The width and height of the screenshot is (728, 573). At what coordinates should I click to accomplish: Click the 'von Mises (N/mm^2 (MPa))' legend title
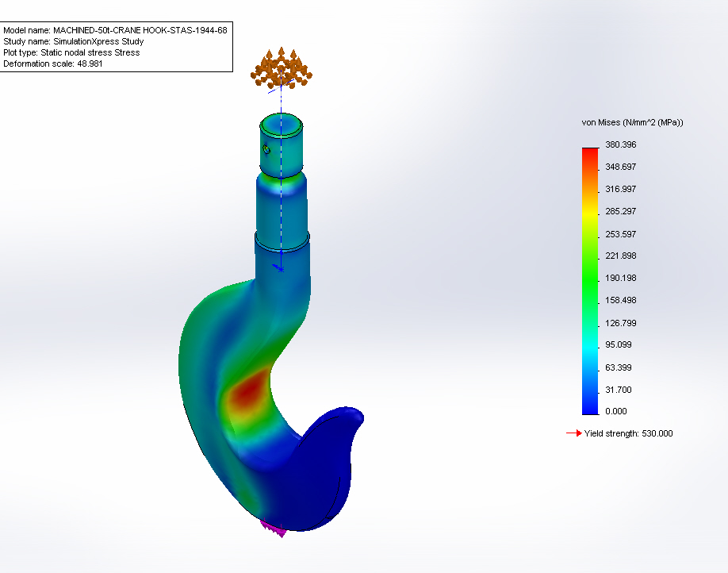click(632, 123)
